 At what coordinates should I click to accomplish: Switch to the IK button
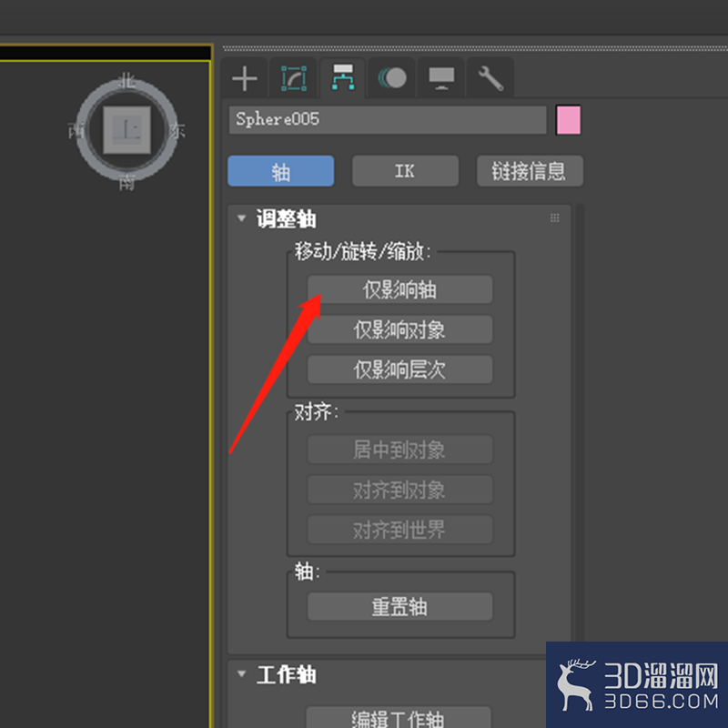click(405, 171)
